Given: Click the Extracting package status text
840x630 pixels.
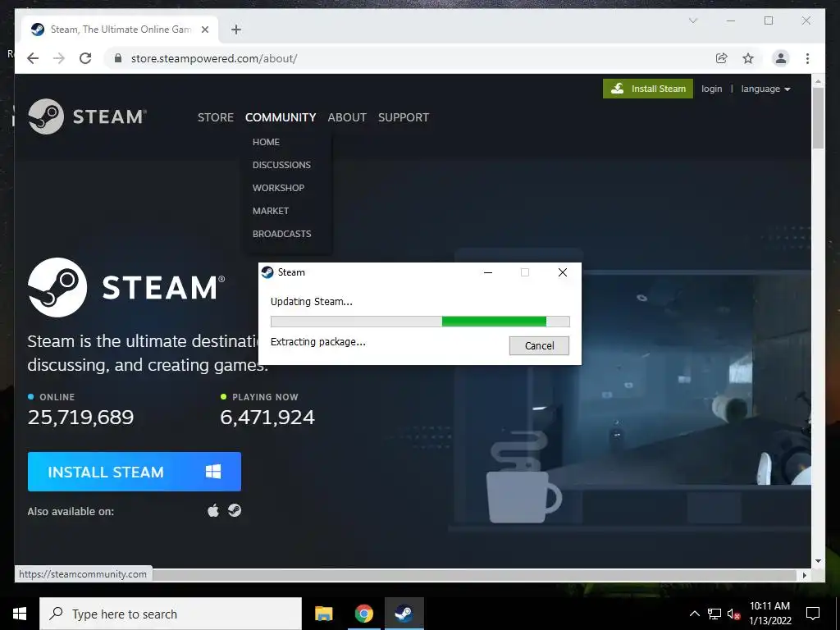Looking at the screenshot, I should click(318, 342).
